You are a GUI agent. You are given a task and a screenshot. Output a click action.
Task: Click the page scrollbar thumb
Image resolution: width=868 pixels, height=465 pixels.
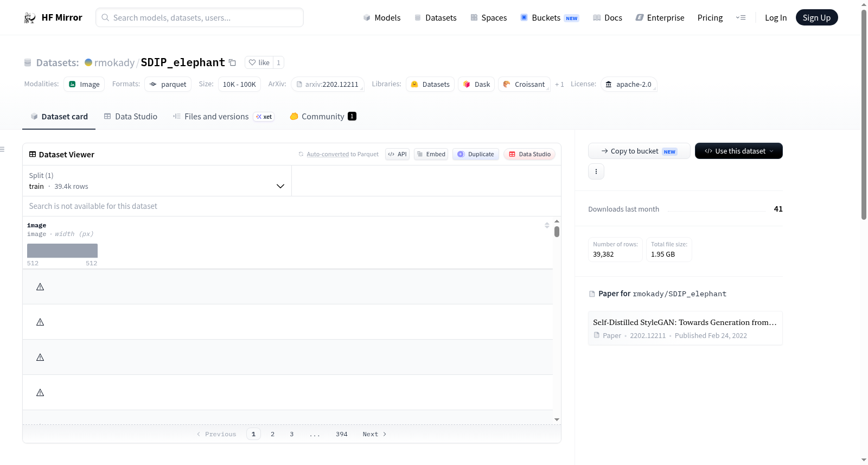864,114
